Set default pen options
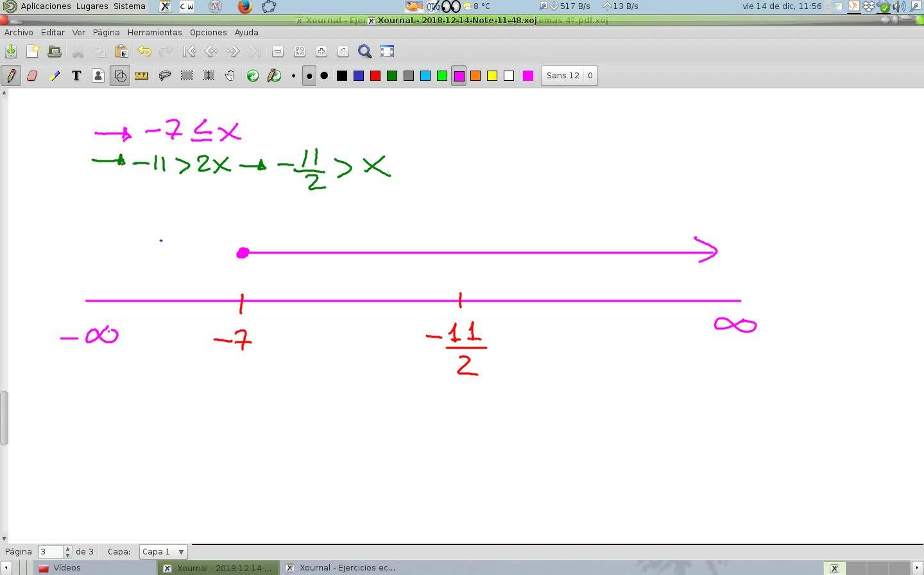Screen dimensions: 924x575 275,76
